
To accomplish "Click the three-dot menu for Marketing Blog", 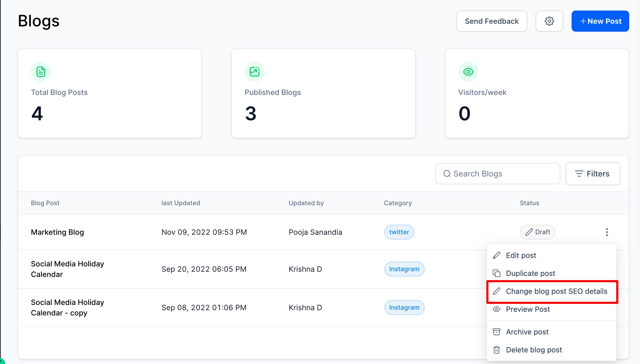I will coord(607,232).
